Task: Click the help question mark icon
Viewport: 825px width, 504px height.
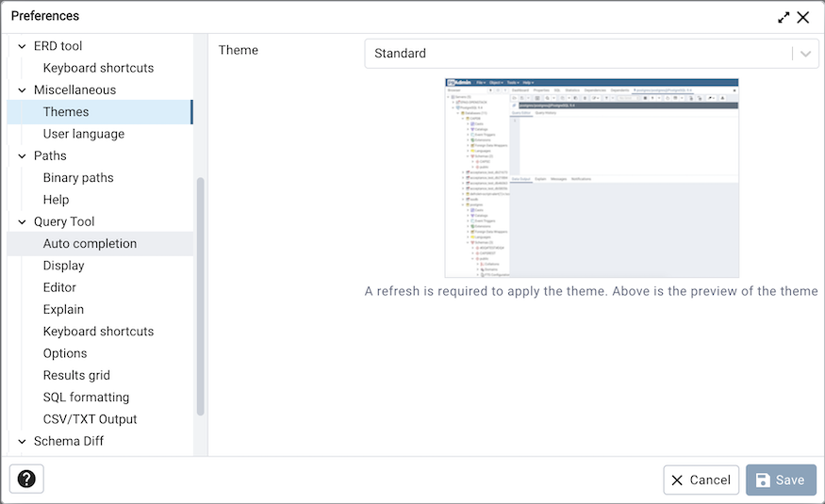Action: pyautogui.click(x=26, y=480)
